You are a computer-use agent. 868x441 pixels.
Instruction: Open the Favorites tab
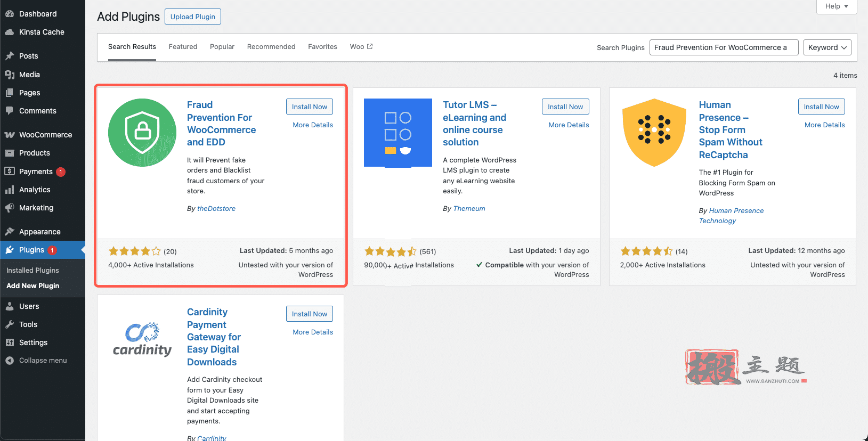tap(322, 47)
